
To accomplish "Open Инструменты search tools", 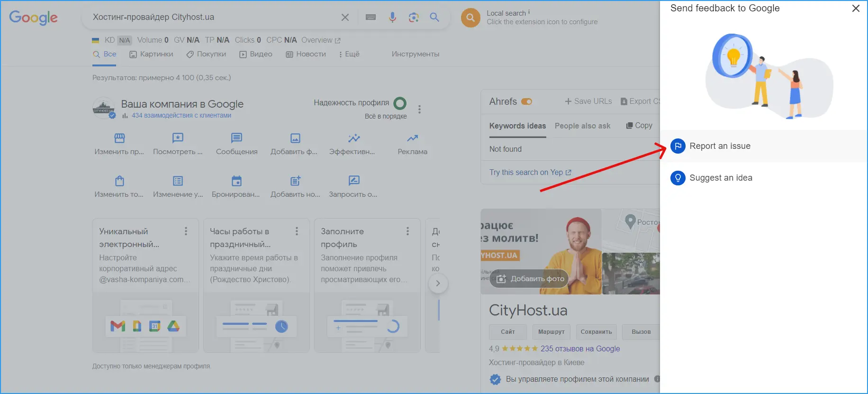I will point(416,54).
